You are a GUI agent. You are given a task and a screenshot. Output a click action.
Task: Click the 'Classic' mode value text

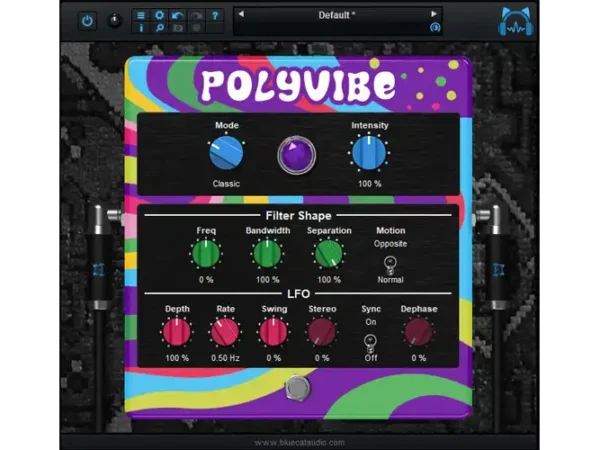tap(226, 184)
